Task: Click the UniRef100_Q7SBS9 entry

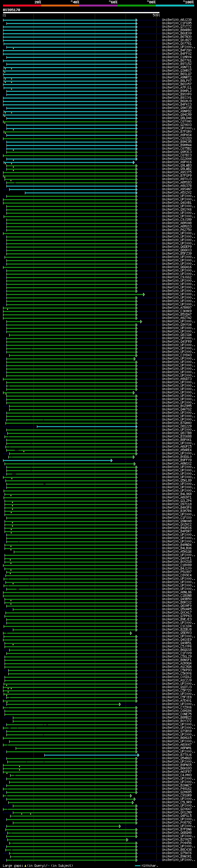Action: (x=177, y=731)
